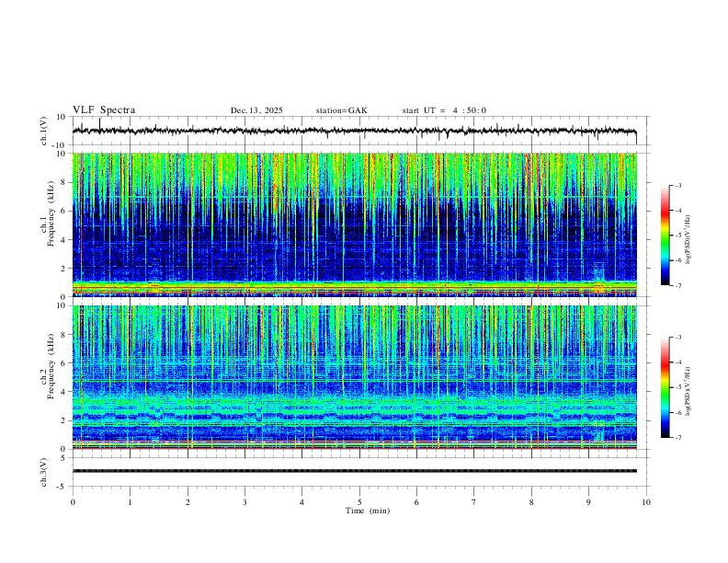This screenshot has height=563, width=728.
Task: Click time axis tick label "9"
Action: click(588, 502)
